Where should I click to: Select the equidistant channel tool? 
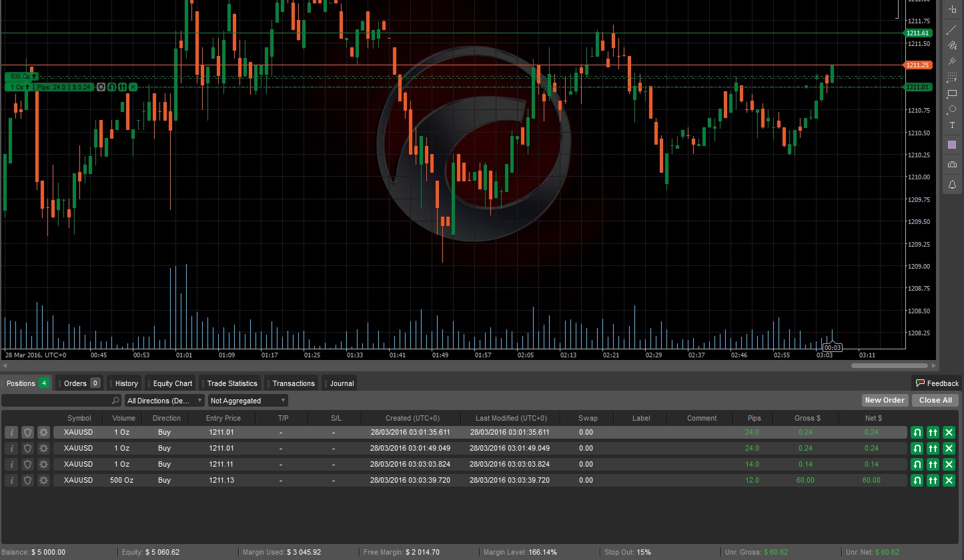coord(952,45)
